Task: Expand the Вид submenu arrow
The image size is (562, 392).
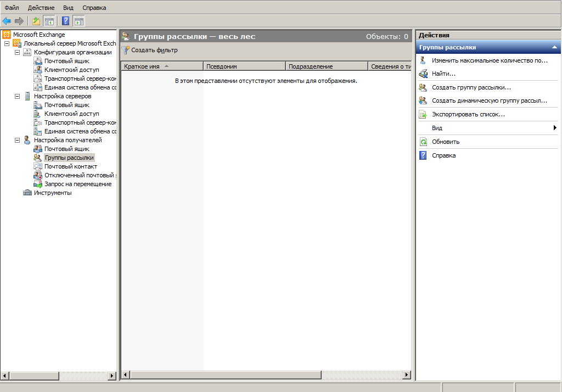Action: tap(555, 128)
